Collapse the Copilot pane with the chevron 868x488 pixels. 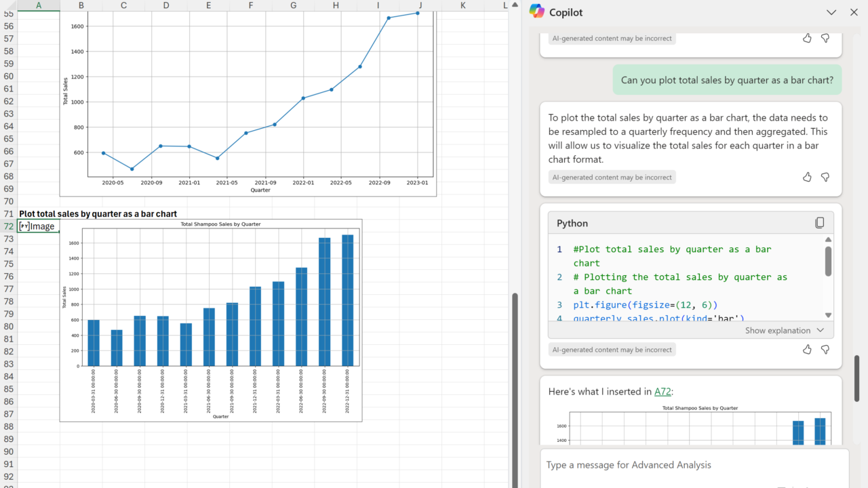coord(831,12)
